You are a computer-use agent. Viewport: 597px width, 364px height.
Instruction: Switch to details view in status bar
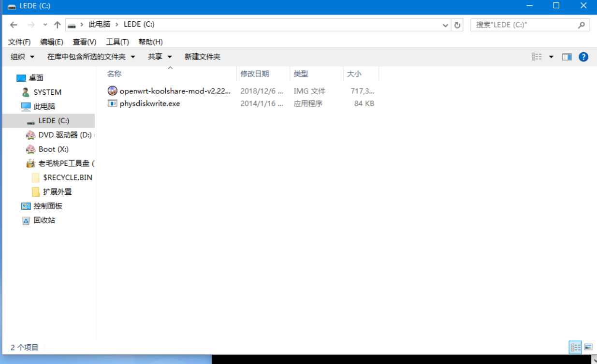(575, 347)
